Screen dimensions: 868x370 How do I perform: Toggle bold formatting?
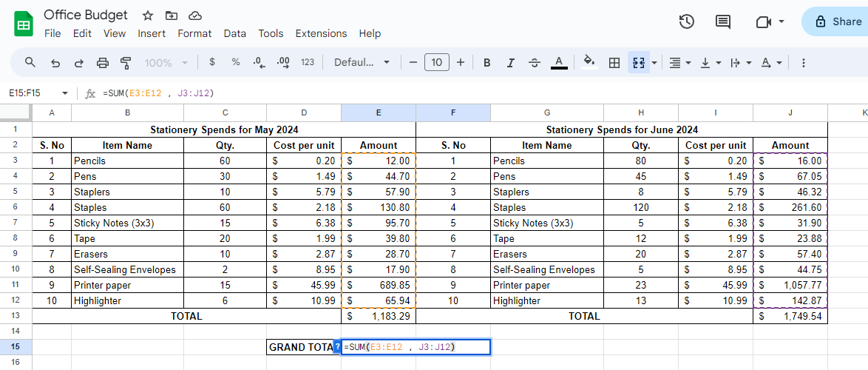[x=487, y=63]
